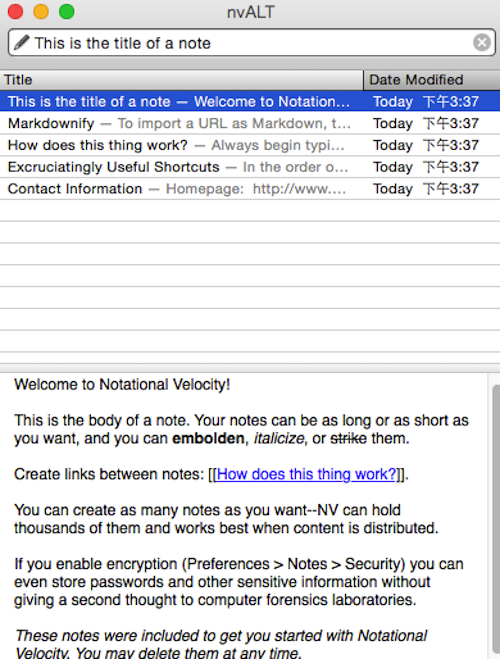Select the Contact Information note
The height and width of the screenshot is (659, 500).
click(x=250, y=189)
